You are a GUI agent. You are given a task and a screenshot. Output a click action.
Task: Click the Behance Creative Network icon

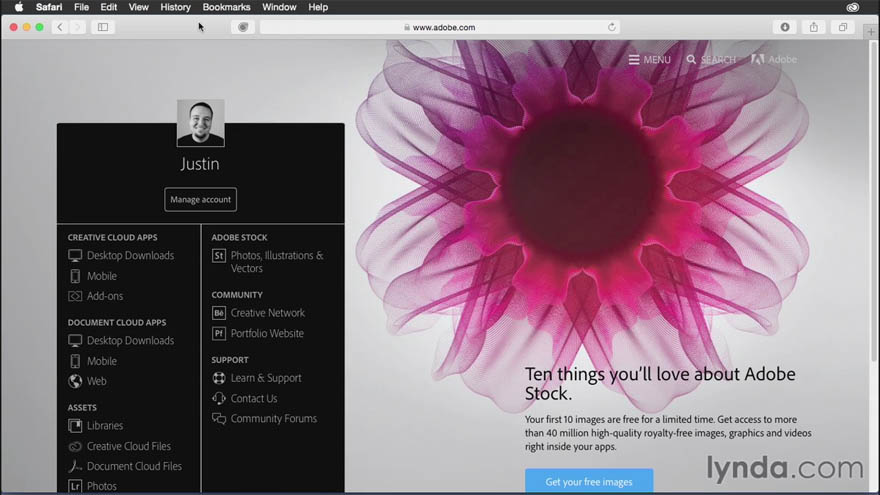click(219, 313)
